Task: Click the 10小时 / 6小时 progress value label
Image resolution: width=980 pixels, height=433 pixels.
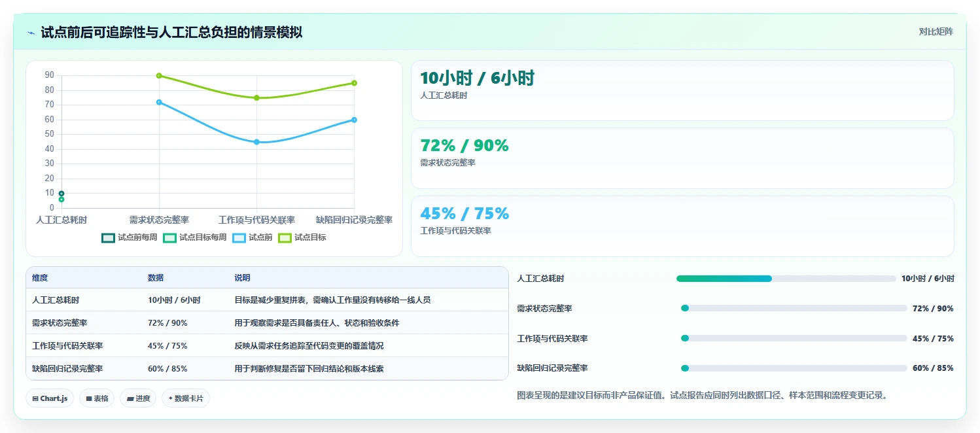Action: 928,279
